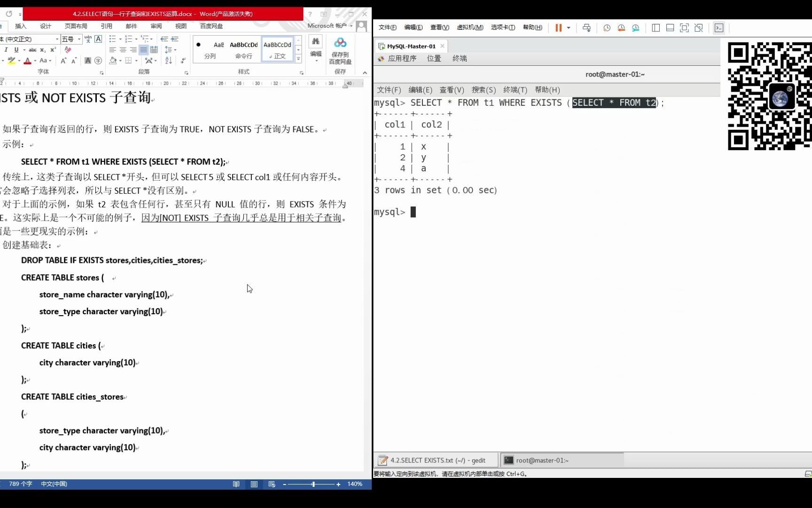Open the paragraph dialog launcher
Viewport: 812px width, 508px height.
coord(186,73)
